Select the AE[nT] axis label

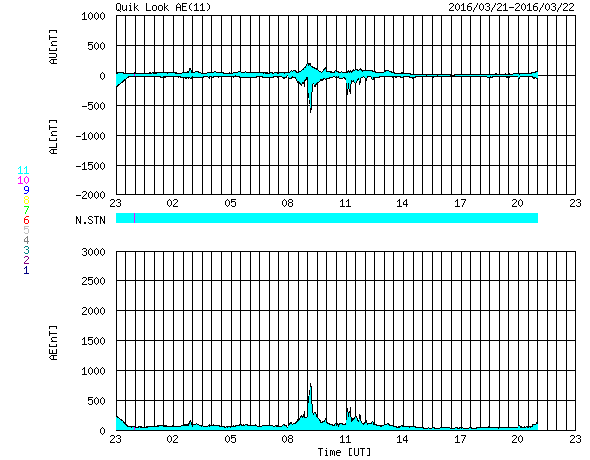(53, 343)
